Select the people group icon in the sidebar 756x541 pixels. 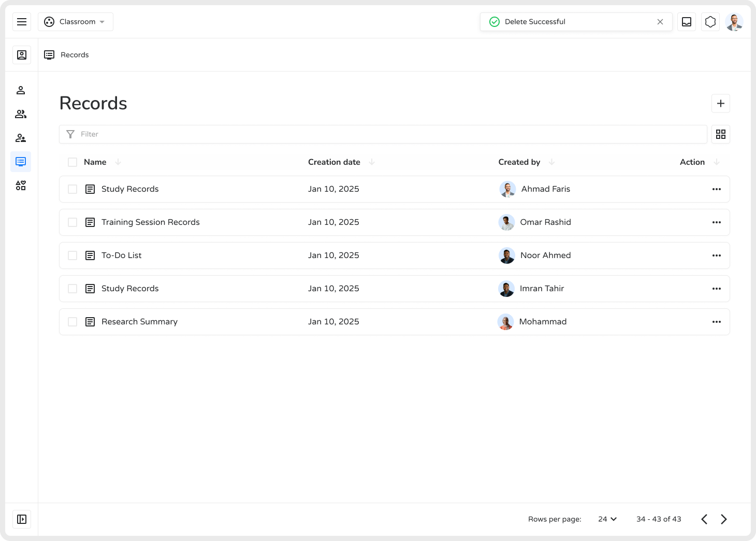pos(21,113)
